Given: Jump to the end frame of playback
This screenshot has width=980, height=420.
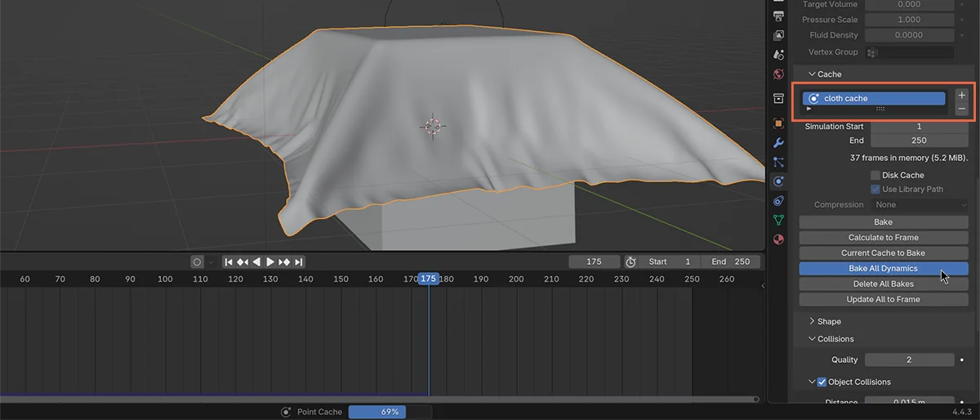Looking at the screenshot, I should (299, 261).
